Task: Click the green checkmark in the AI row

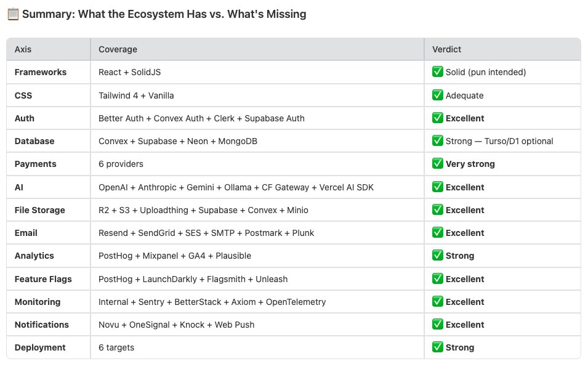Action: tap(438, 187)
